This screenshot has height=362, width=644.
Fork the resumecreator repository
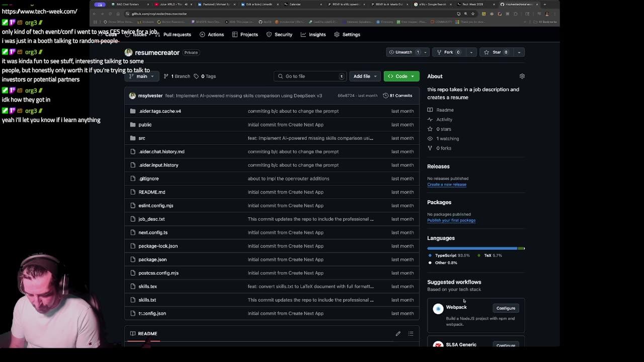(x=448, y=52)
